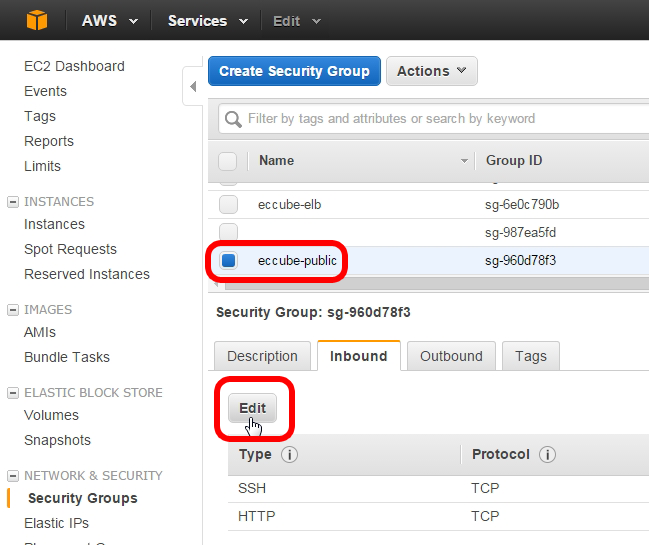This screenshot has height=545, width=649.
Task: Select the eccube-elb security group name
Action: (289, 205)
